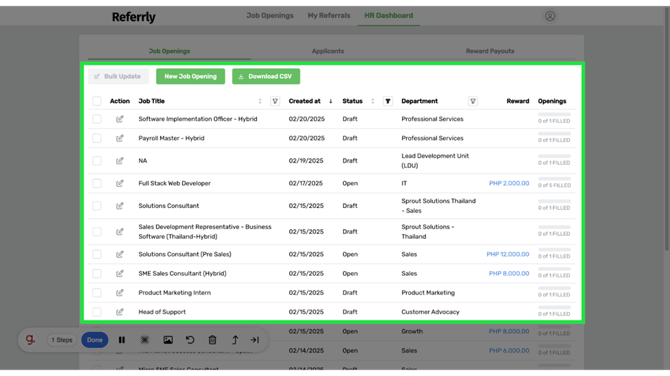Select the header select-all checkbox

[x=97, y=101]
